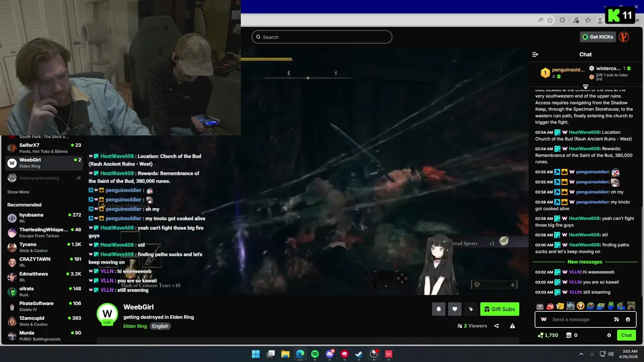Screen dimensions: 644x362
Task: Open PirateSoftware recommended channel
Action: point(44,306)
